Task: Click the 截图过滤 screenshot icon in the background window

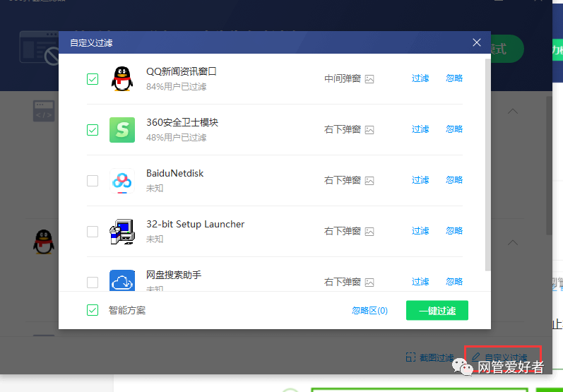Action: pyautogui.click(x=410, y=357)
